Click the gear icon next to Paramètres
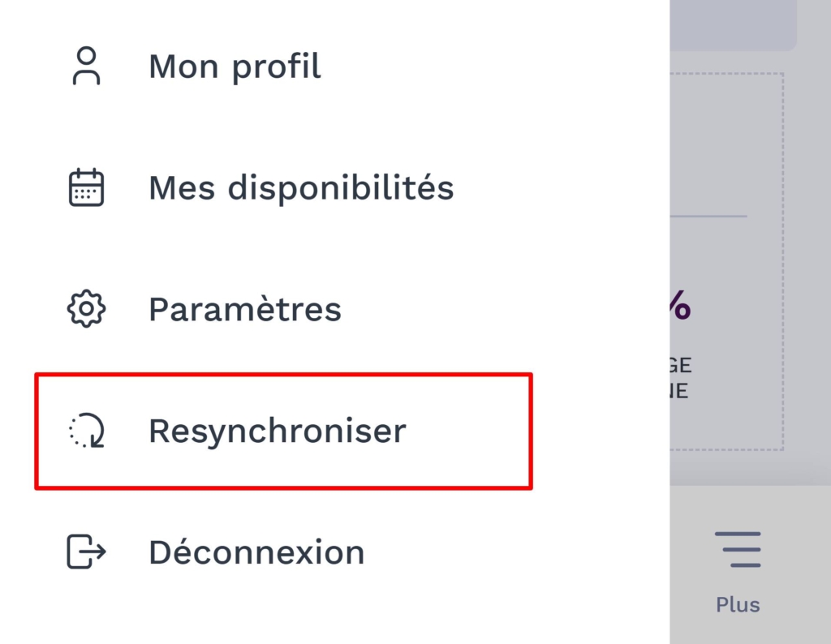This screenshot has height=644, width=831. 86,308
